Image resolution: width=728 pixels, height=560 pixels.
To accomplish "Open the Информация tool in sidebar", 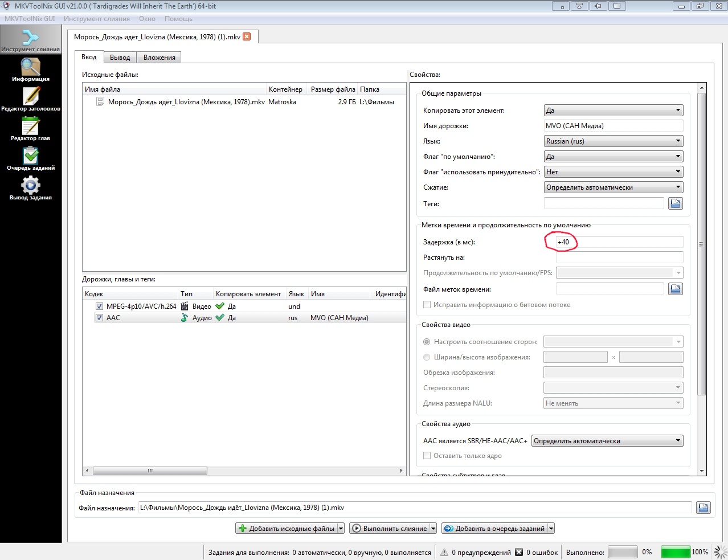I will (x=30, y=70).
